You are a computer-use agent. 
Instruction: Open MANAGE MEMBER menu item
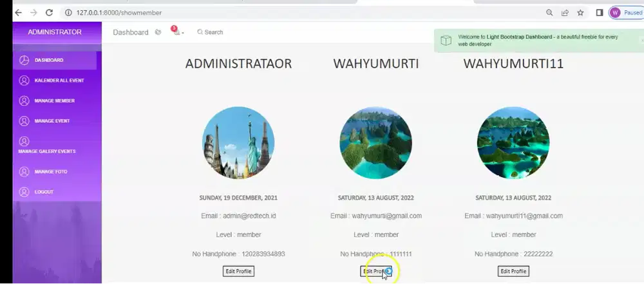pos(55,100)
